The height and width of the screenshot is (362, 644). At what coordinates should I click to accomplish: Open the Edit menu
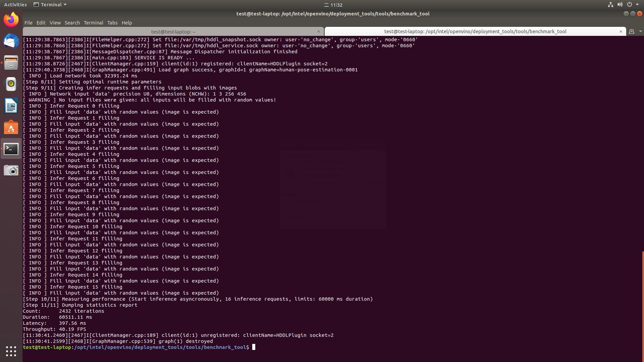tap(41, 23)
